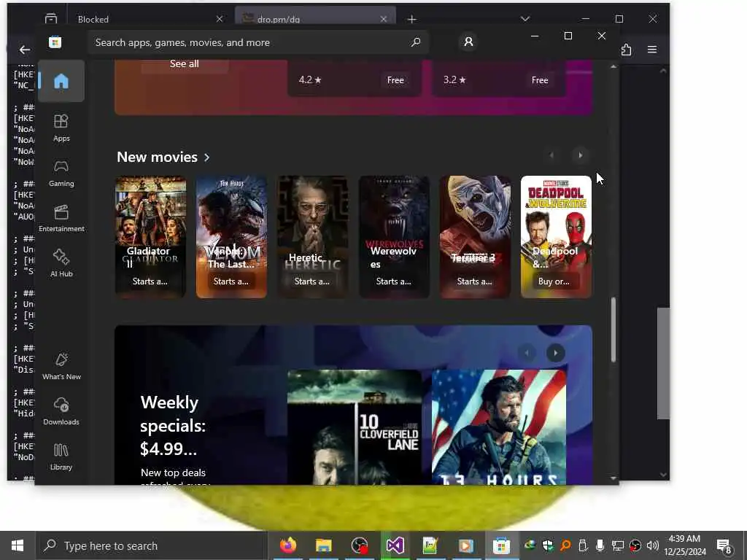
Task: Open File Explorer from the taskbar
Action: [323, 545]
